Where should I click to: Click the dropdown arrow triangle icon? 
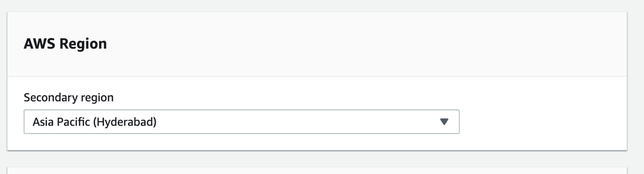(x=444, y=122)
